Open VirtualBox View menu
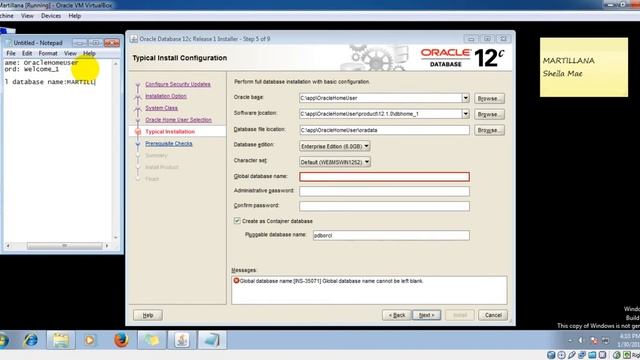The image size is (640, 360). [x=27, y=16]
